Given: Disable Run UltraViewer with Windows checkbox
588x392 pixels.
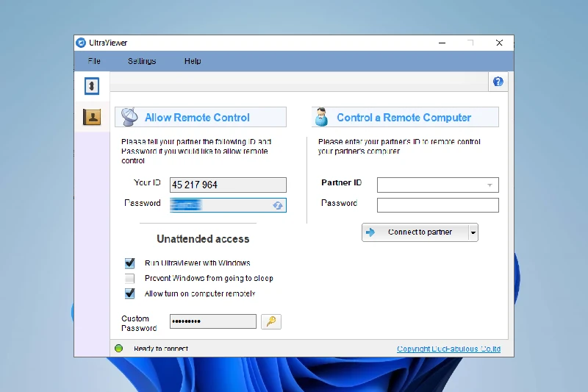Looking at the screenshot, I should click(130, 263).
